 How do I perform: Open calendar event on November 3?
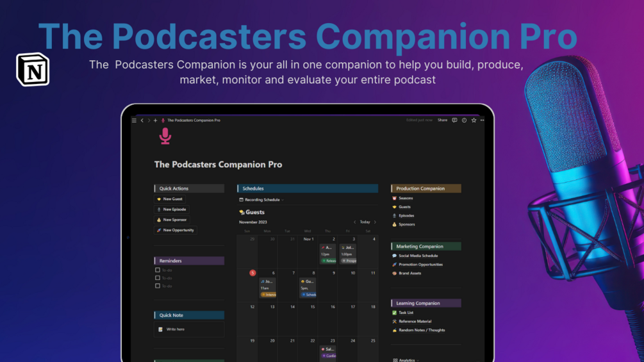click(348, 254)
